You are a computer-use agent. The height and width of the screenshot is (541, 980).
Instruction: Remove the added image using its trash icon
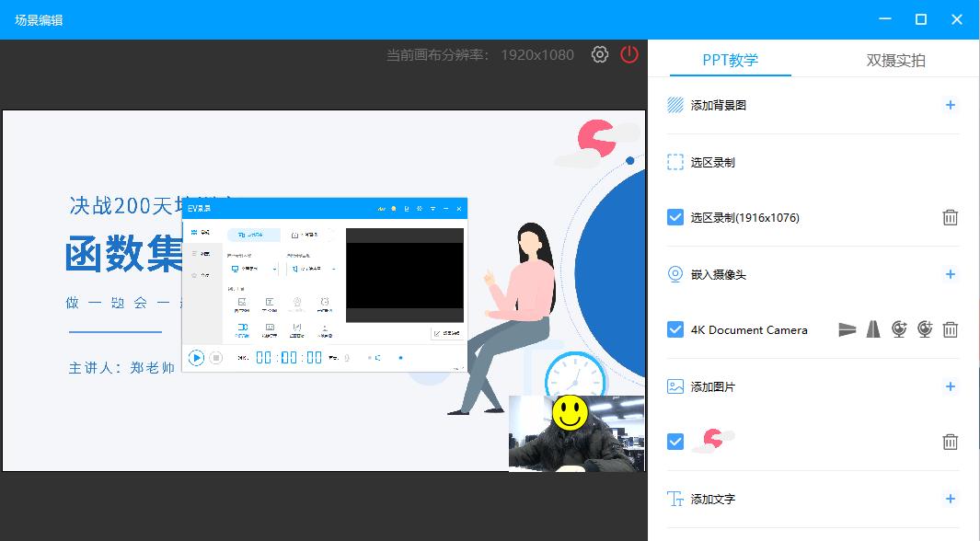coord(951,442)
